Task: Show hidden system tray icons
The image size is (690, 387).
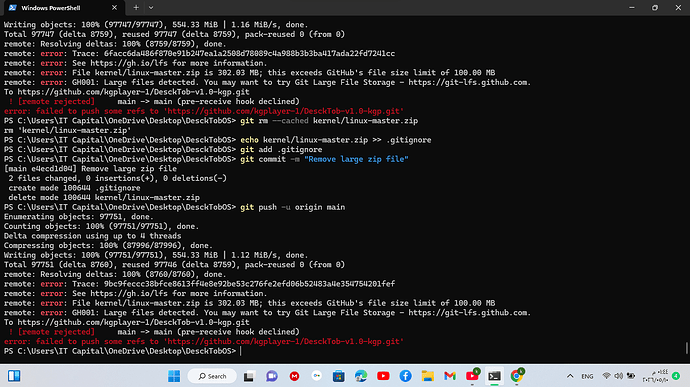Action: point(570,376)
